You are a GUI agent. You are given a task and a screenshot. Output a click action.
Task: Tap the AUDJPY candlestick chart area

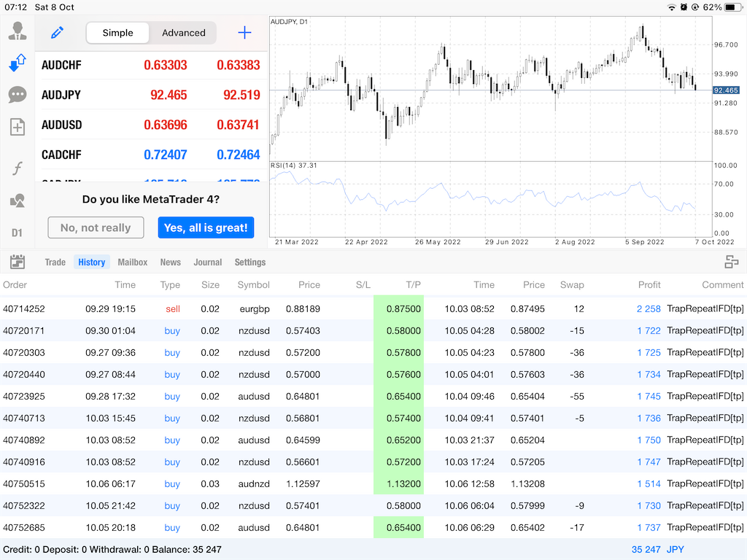coord(491,89)
